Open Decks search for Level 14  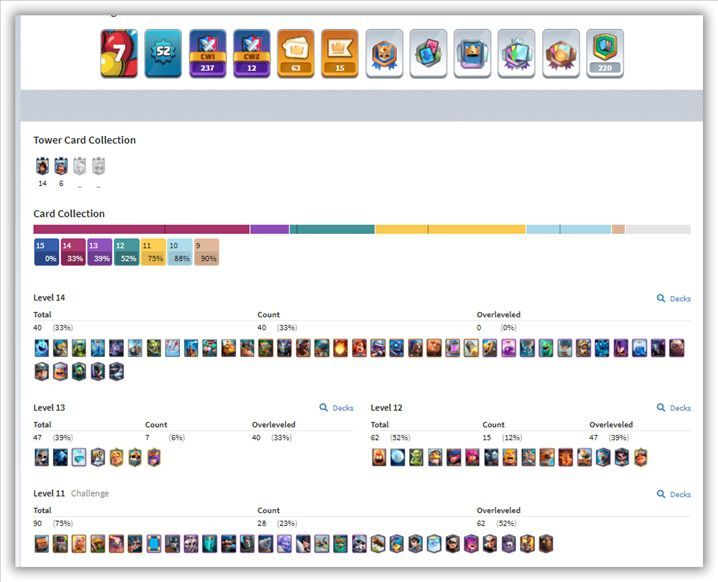(674, 299)
